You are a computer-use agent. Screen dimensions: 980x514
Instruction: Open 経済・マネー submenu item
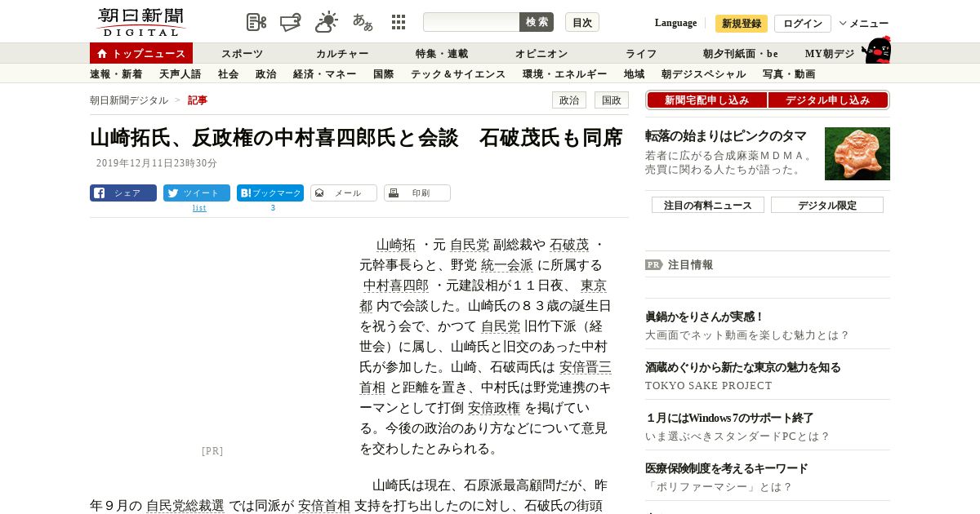pos(325,74)
